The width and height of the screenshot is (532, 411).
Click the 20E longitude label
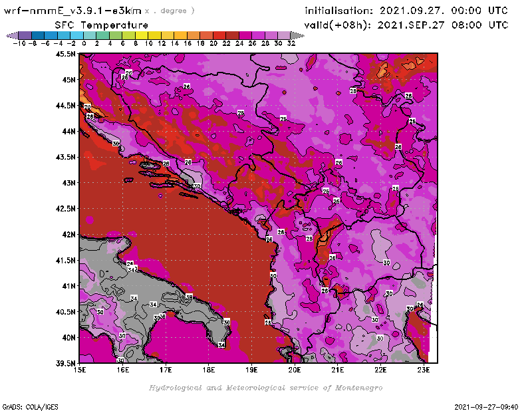295,370
